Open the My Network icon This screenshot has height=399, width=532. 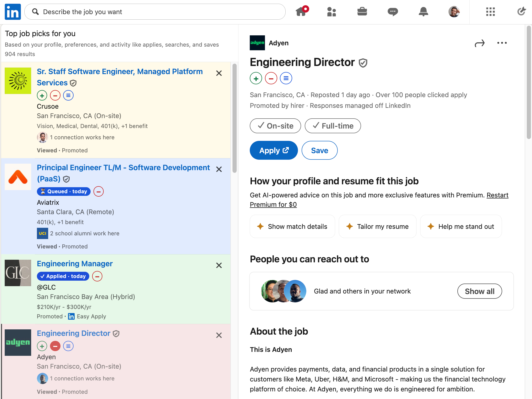pyautogui.click(x=331, y=12)
